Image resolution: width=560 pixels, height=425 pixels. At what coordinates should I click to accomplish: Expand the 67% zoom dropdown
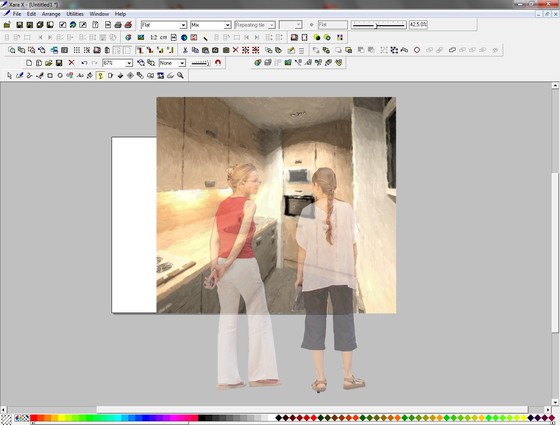118,63
